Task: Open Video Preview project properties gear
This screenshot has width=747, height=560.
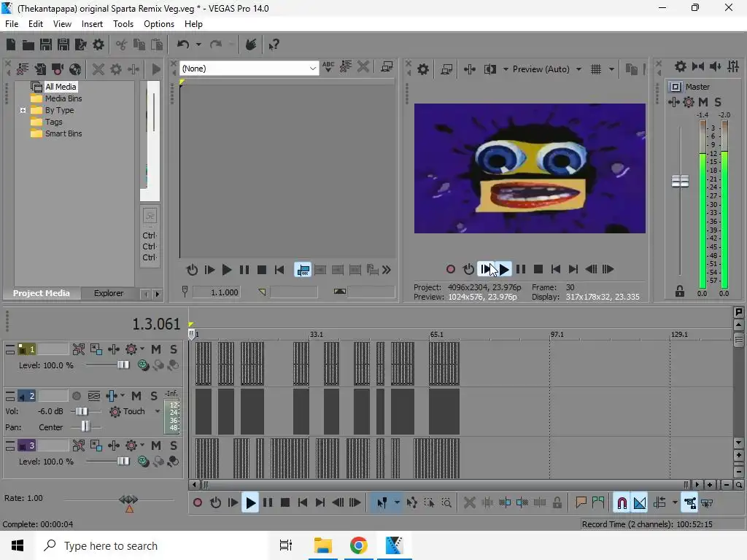Action: [x=422, y=69]
